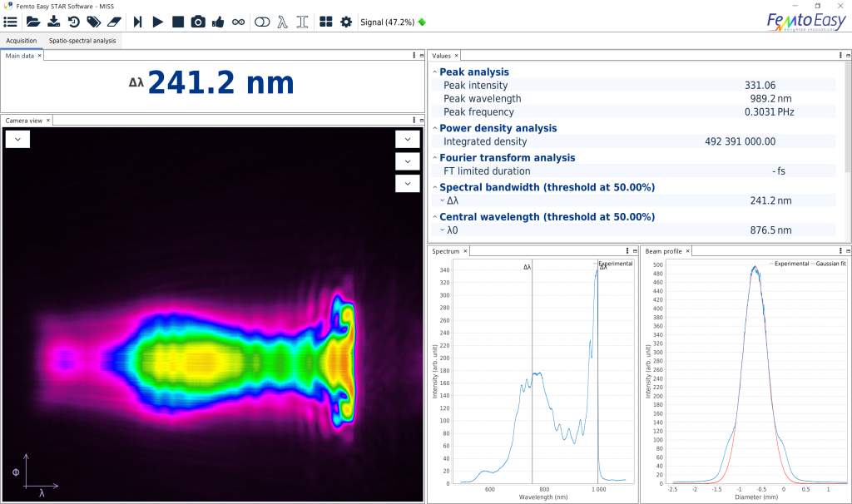Close the Spectrum panel tab

coord(466,250)
